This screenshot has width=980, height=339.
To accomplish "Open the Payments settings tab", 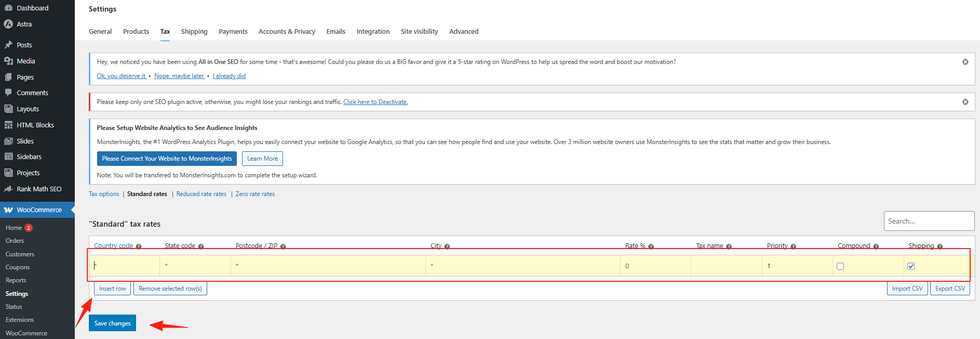I will point(233,32).
